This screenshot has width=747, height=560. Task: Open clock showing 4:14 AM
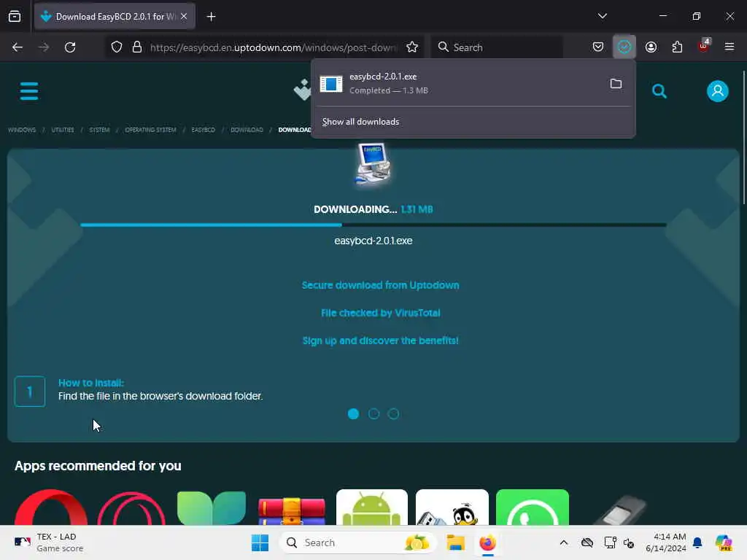[666, 542]
